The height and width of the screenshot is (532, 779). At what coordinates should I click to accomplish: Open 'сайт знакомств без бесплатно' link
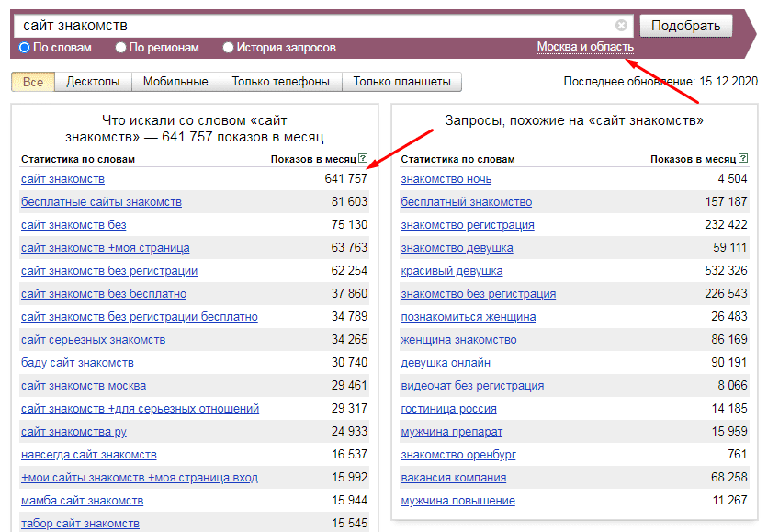pyautogui.click(x=104, y=294)
